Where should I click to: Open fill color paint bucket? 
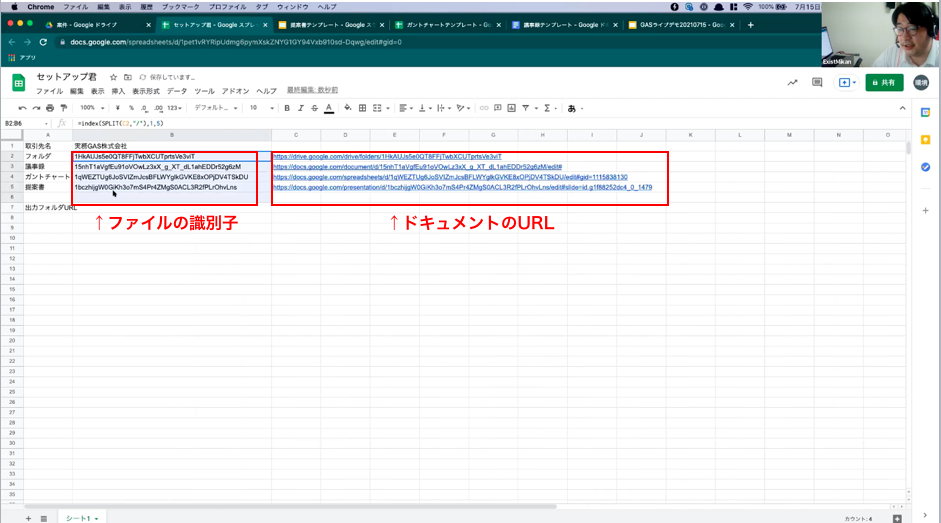pos(347,108)
